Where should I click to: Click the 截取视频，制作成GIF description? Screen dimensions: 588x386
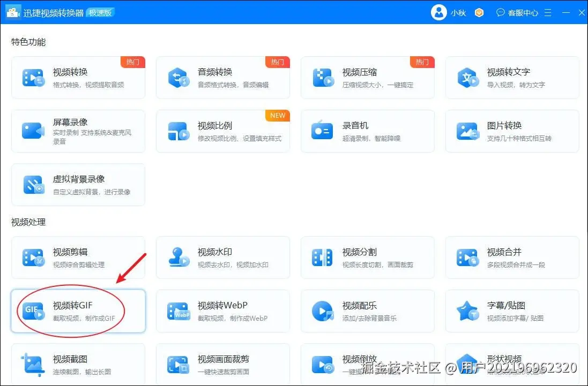click(84, 318)
